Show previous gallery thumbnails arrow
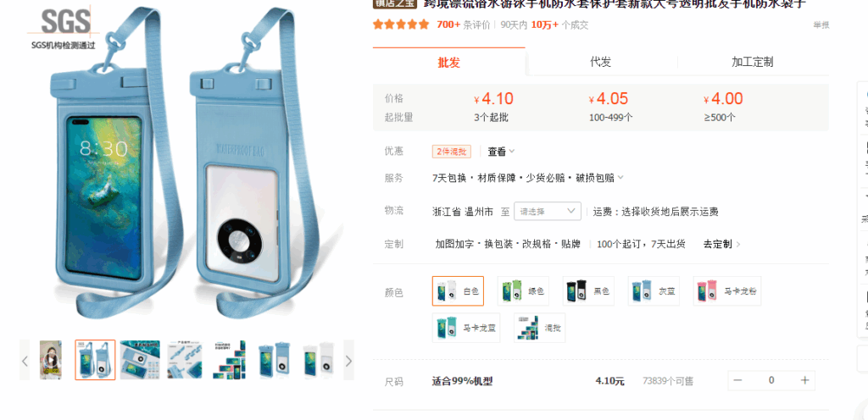The width and height of the screenshot is (868, 420). (25, 362)
